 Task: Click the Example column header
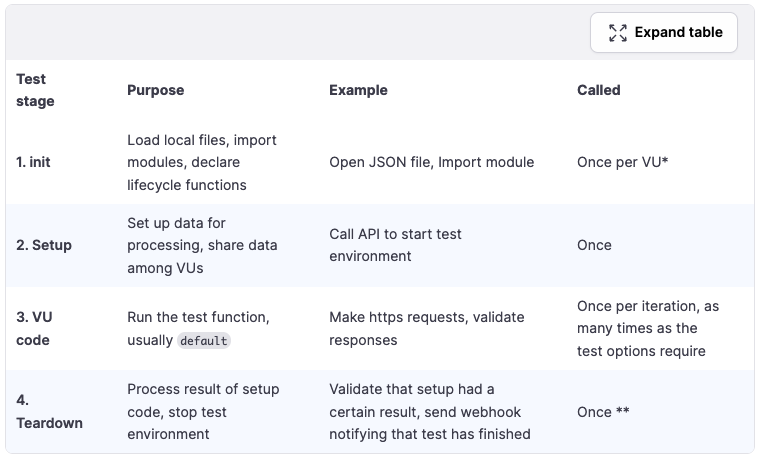coord(358,90)
